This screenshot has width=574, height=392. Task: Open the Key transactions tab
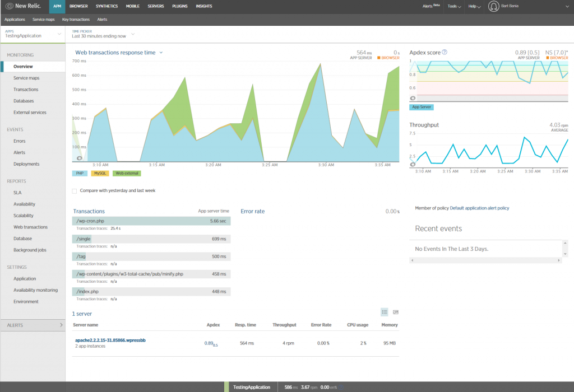coord(76,19)
